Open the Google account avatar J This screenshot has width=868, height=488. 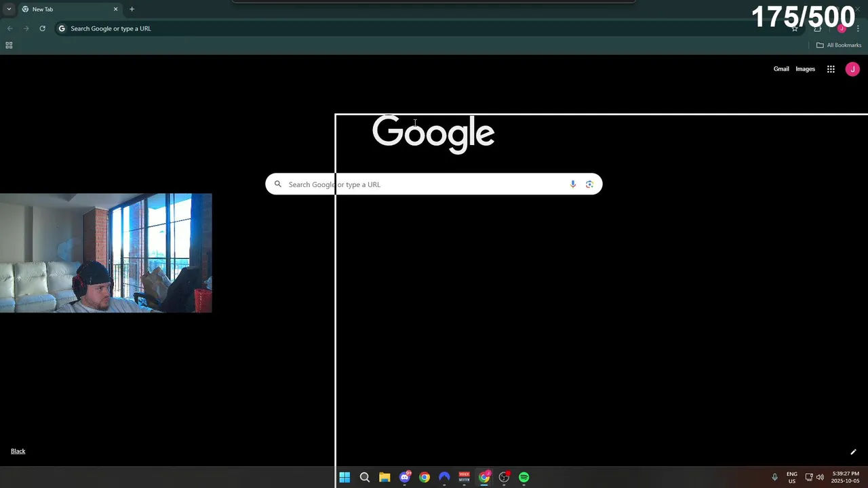click(x=852, y=69)
